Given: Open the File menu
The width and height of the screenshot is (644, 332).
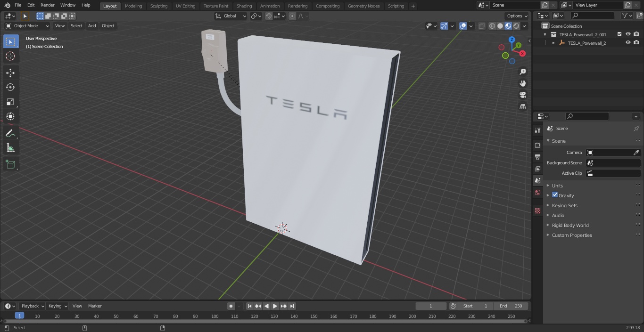Looking at the screenshot, I should pos(18,5).
